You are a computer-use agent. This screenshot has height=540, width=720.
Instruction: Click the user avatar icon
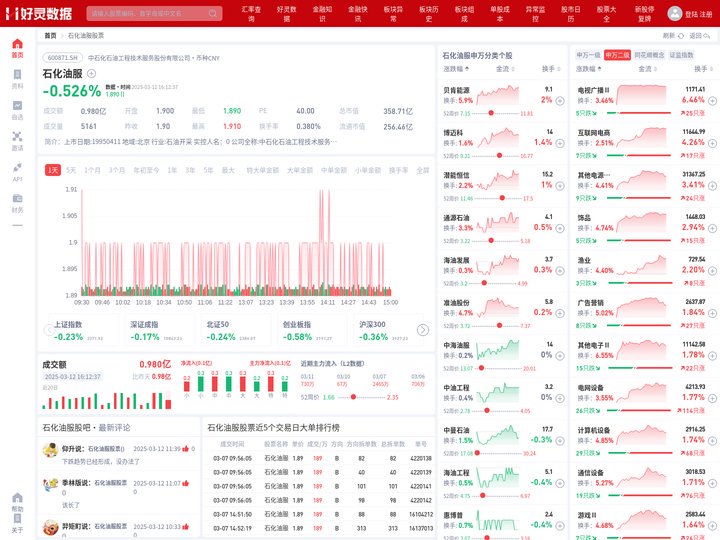[675, 13]
